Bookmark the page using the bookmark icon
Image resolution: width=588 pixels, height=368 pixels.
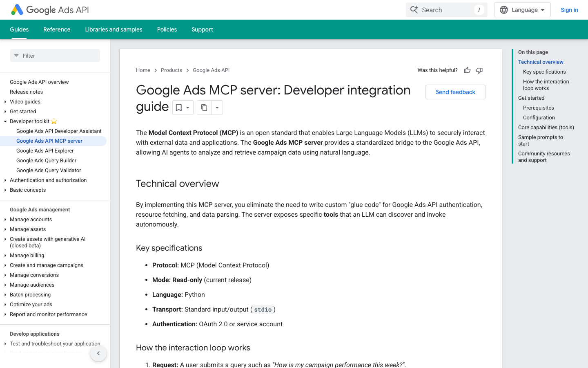178,107
